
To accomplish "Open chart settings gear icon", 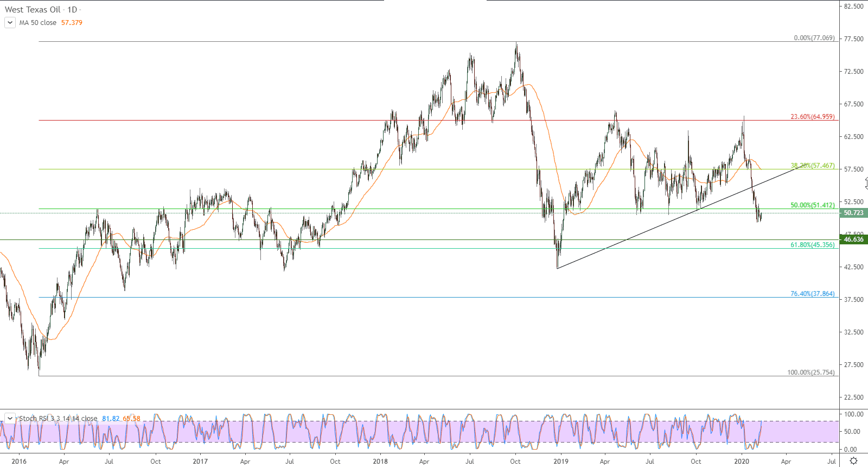I will (x=853, y=461).
